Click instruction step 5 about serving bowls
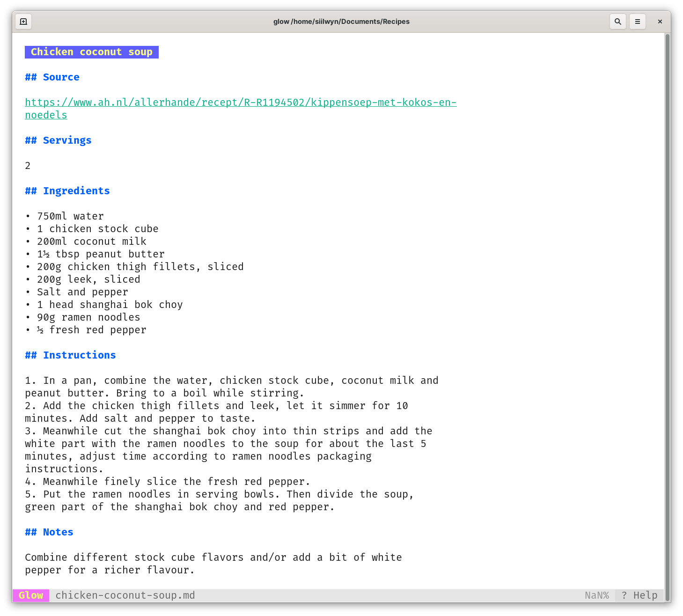The height and width of the screenshot is (616, 683). point(220,501)
